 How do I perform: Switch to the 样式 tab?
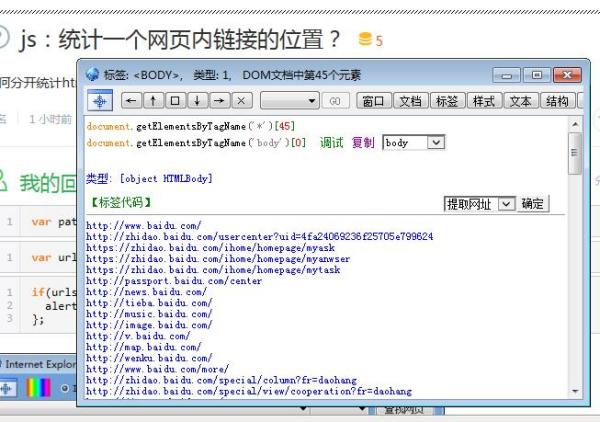pyautogui.click(x=484, y=101)
